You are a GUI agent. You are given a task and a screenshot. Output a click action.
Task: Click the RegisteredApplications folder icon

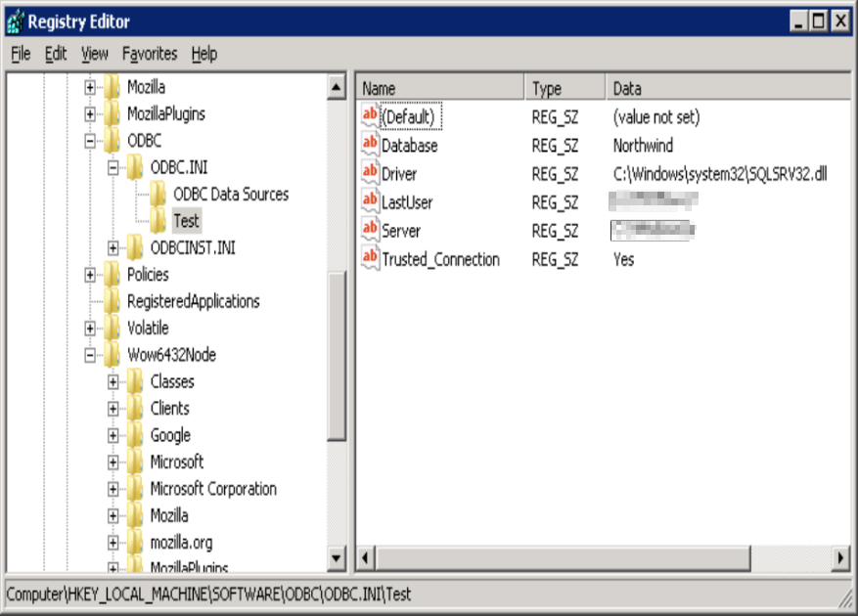[113, 301]
